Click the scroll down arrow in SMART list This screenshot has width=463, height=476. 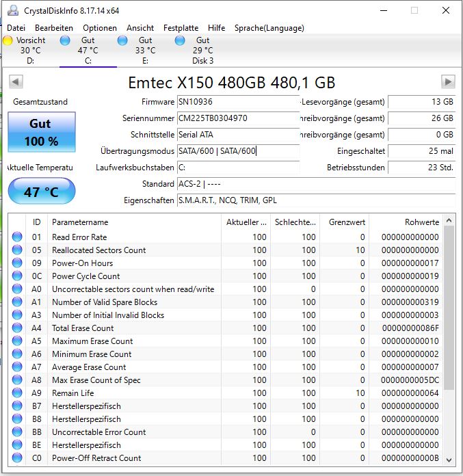tap(449, 460)
